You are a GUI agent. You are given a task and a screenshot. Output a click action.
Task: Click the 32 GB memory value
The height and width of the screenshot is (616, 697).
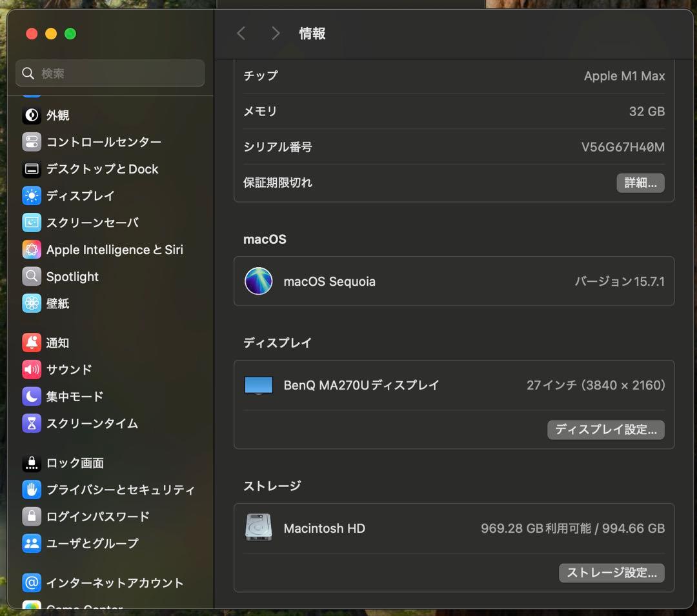[647, 112]
